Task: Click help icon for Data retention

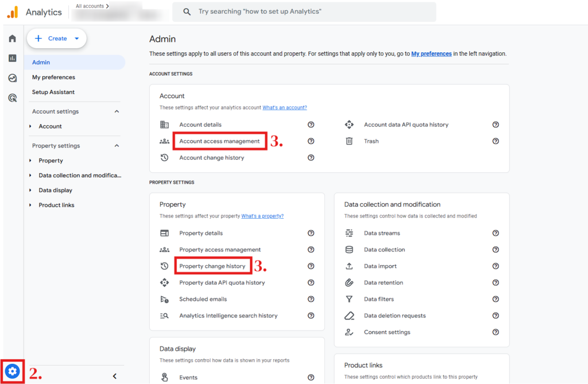Action: pyautogui.click(x=496, y=282)
